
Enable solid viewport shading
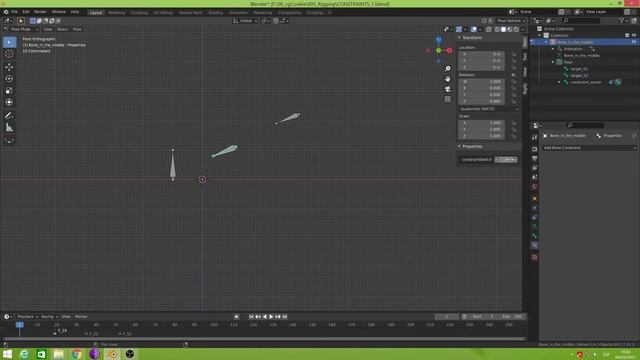[504, 29]
